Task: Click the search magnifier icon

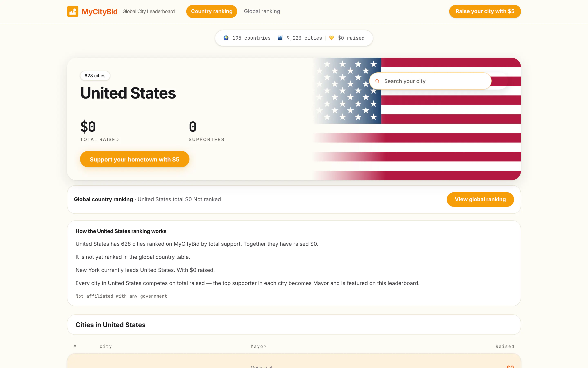Action: click(x=377, y=81)
